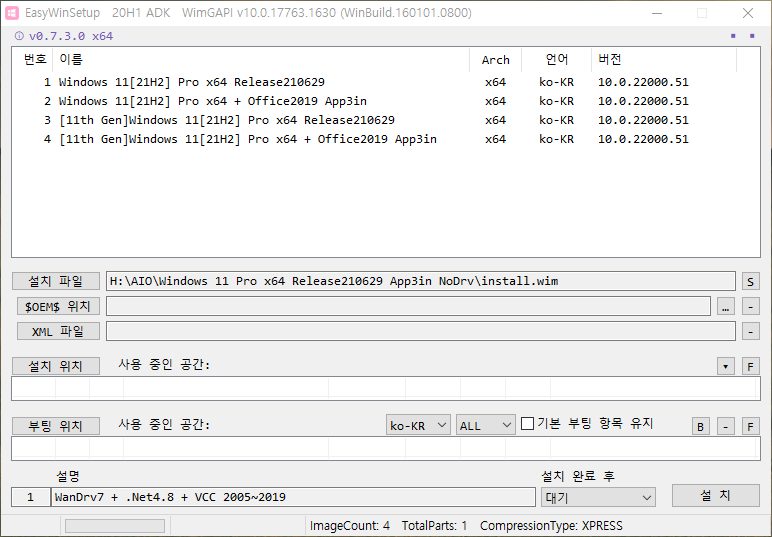Image resolution: width=772 pixels, height=537 pixels.
Task: Clear $OEM$ location with its minus button
Action: 750,307
